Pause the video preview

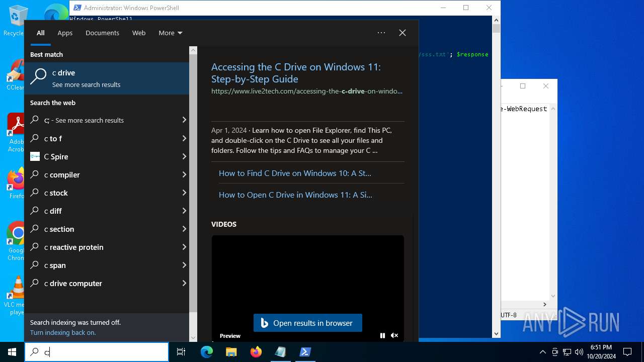click(x=382, y=335)
